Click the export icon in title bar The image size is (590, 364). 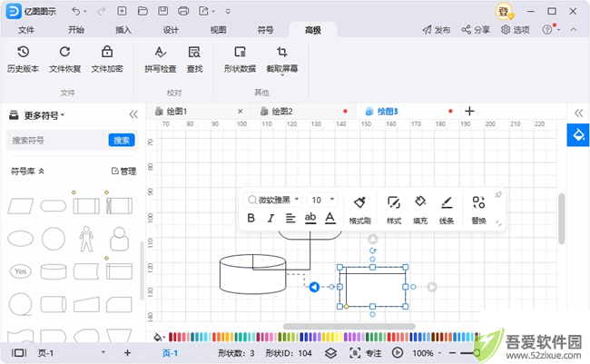203,11
